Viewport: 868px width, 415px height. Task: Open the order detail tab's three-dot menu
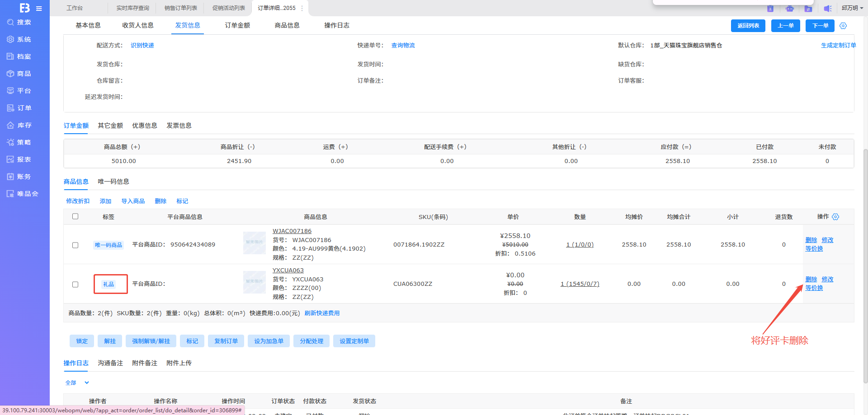(x=302, y=8)
